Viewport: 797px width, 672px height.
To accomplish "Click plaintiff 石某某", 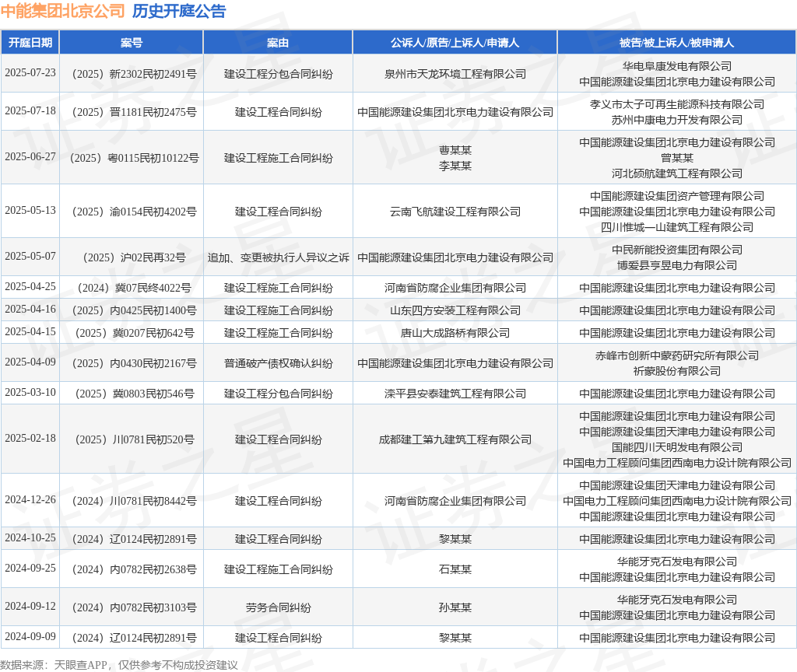I will (455, 569).
